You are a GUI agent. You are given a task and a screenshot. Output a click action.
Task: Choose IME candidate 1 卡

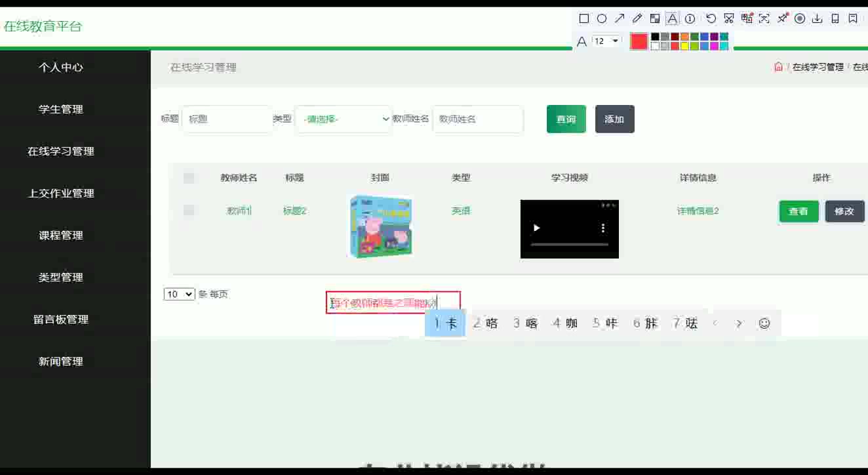click(445, 323)
